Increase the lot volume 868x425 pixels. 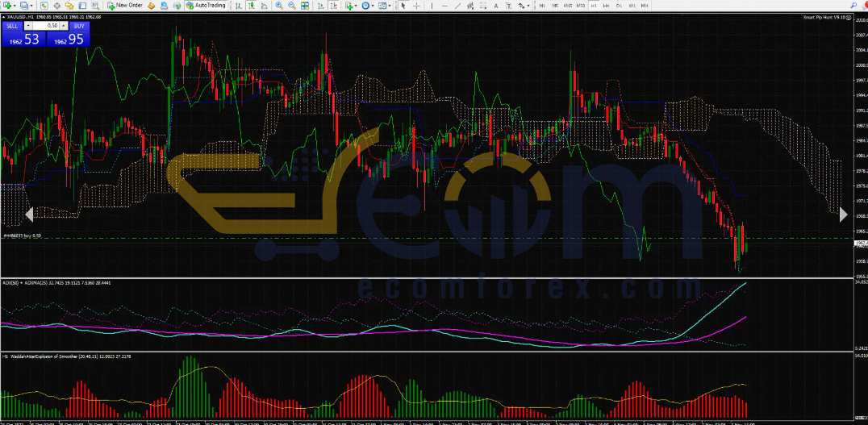point(64,26)
